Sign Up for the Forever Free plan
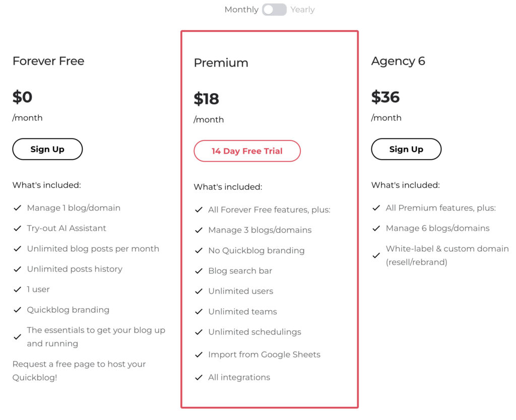Screen dimensions: 516x420 coord(47,149)
